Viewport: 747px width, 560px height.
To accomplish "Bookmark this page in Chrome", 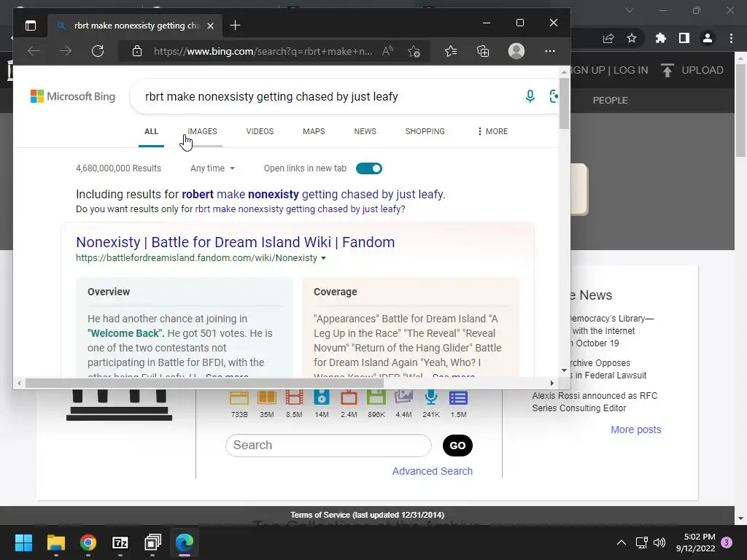I will (x=632, y=38).
